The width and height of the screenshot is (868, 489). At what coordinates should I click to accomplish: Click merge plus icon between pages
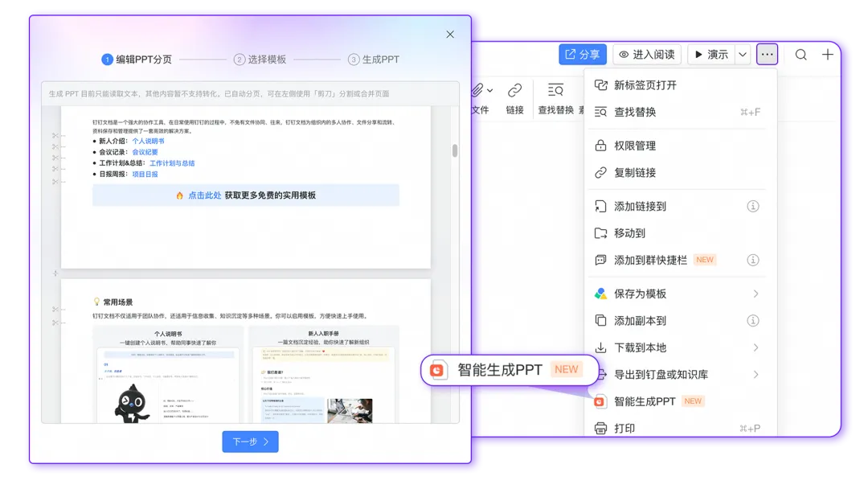click(x=55, y=273)
